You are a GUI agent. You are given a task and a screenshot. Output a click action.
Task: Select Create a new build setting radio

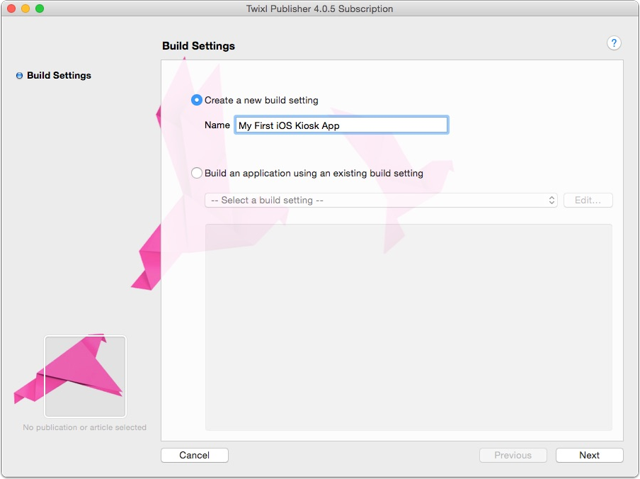click(197, 100)
